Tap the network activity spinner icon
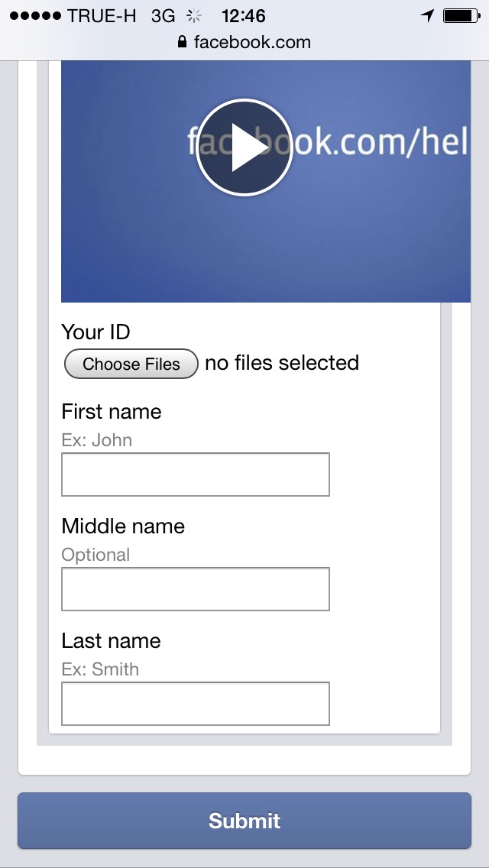Image resolution: width=489 pixels, height=868 pixels. click(194, 15)
